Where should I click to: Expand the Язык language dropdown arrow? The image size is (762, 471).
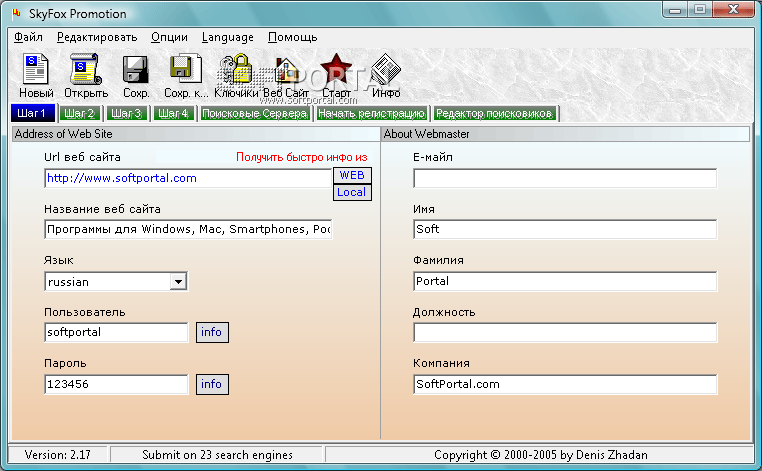click(x=178, y=282)
